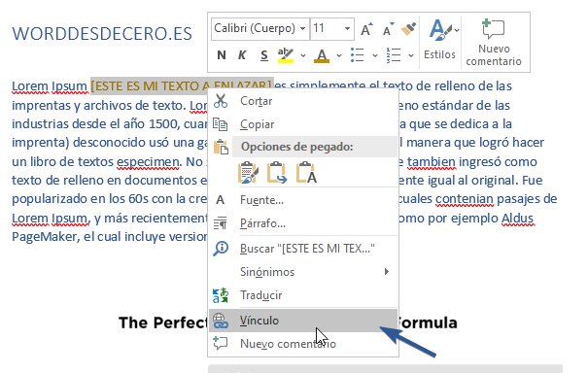Viewport: 588px width, 373px height.
Task: Click the misspelled word especimen
Action: (x=148, y=161)
